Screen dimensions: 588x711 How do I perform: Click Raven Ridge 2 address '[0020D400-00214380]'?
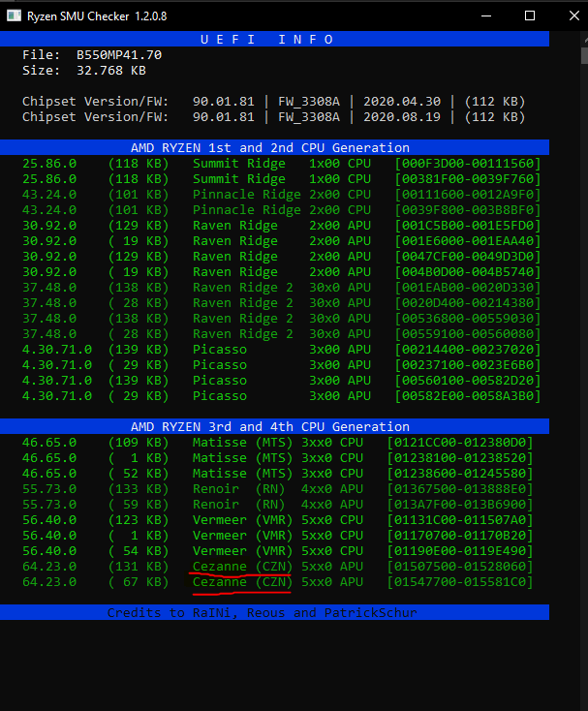(x=468, y=302)
